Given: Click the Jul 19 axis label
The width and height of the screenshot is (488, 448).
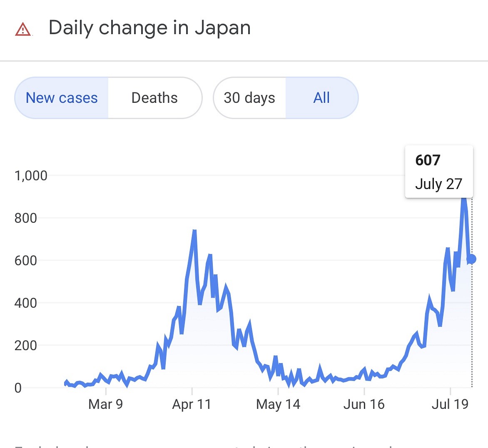Looking at the screenshot, I should pos(450,404).
